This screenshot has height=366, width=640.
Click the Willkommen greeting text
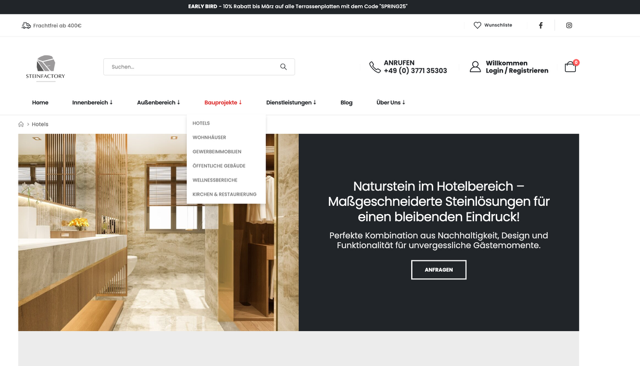(x=507, y=63)
